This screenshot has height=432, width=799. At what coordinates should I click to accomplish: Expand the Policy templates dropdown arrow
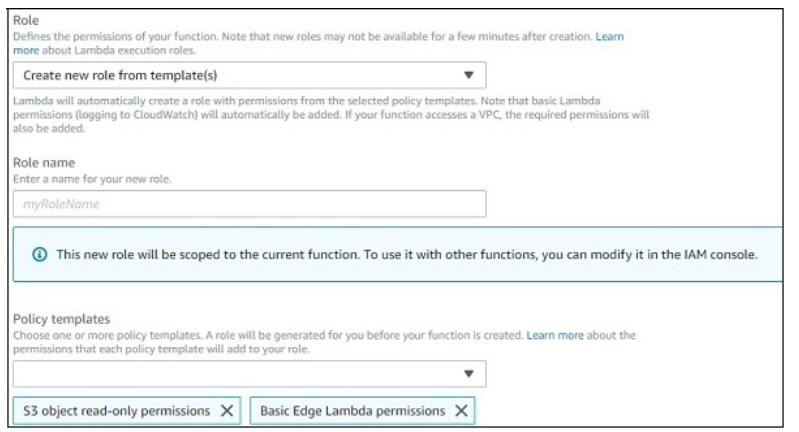tap(468, 374)
